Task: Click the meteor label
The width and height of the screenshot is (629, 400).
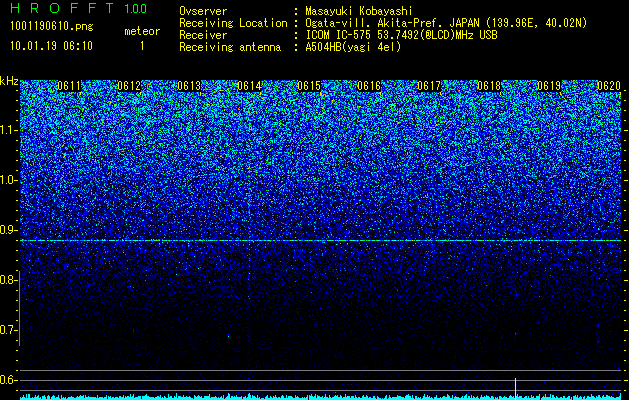Action: (142, 31)
